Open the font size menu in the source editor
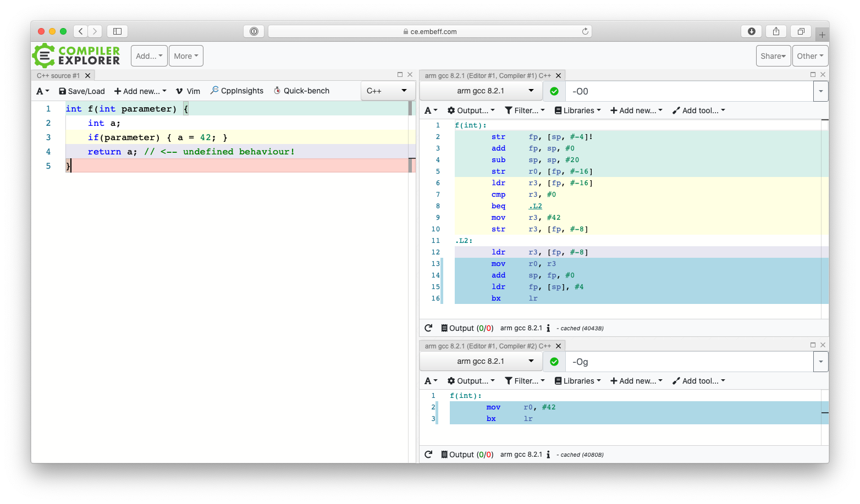This screenshot has height=504, width=860. coord(42,91)
